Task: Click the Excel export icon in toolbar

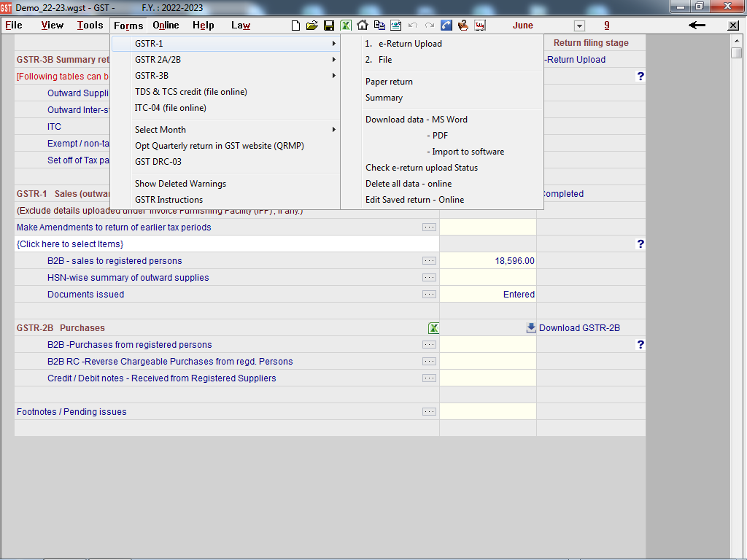Action: pyautogui.click(x=346, y=26)
